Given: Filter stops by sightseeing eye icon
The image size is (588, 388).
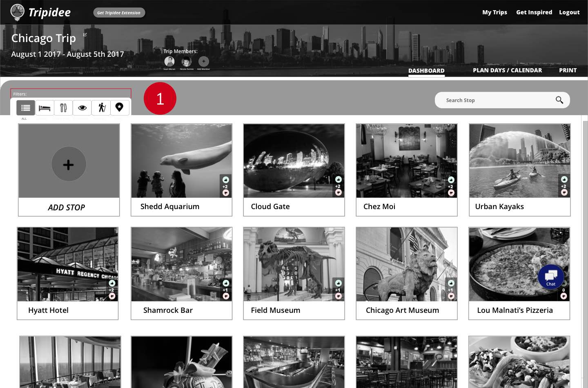Looking at the screenshot, I should point(82,108).
